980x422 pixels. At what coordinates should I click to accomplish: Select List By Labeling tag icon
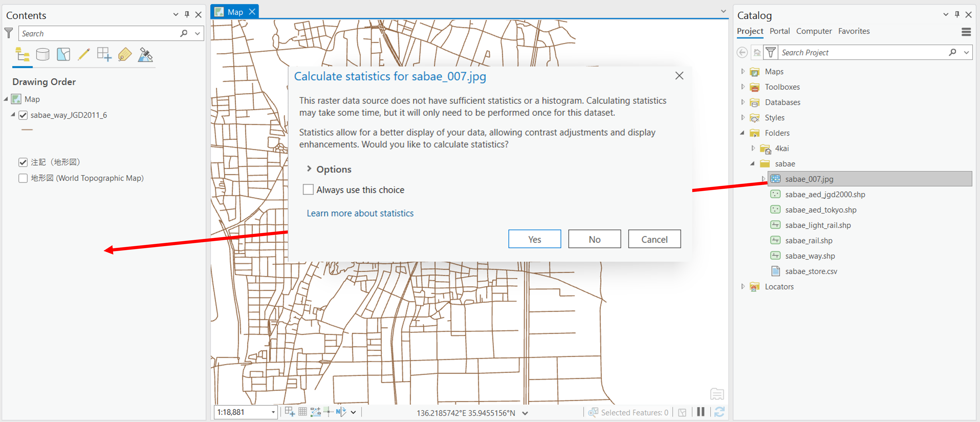[x=125, y=54]
